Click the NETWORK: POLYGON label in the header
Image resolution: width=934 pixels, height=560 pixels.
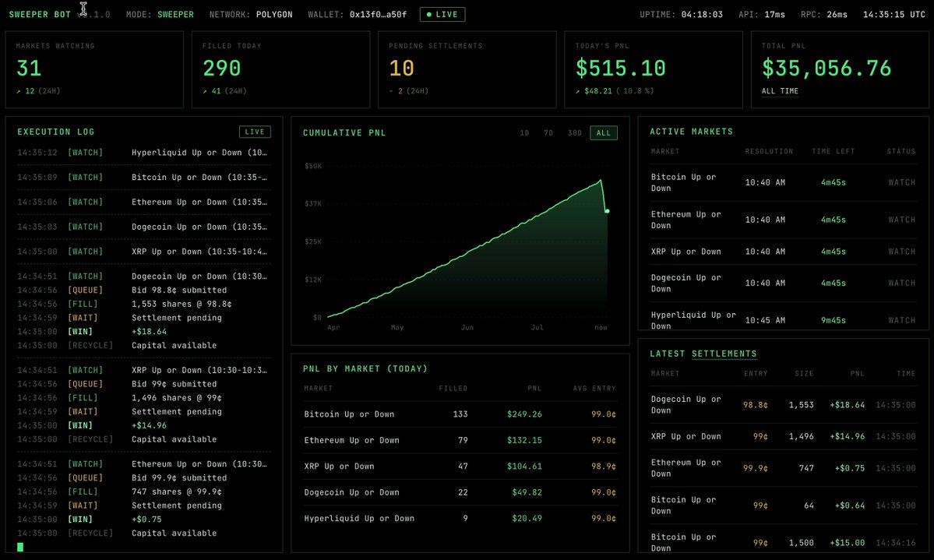tap(251, 14)
